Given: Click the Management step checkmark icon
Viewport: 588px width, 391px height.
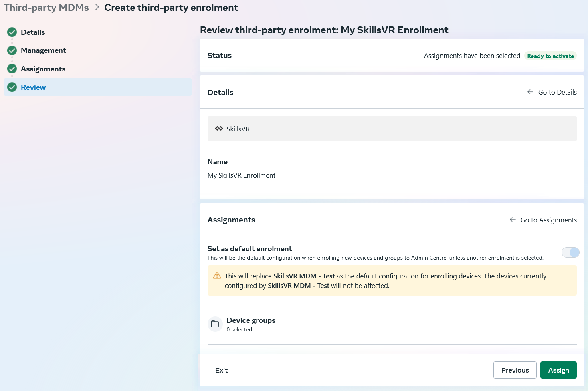Looking at the screenshot, I should point(12,50).
